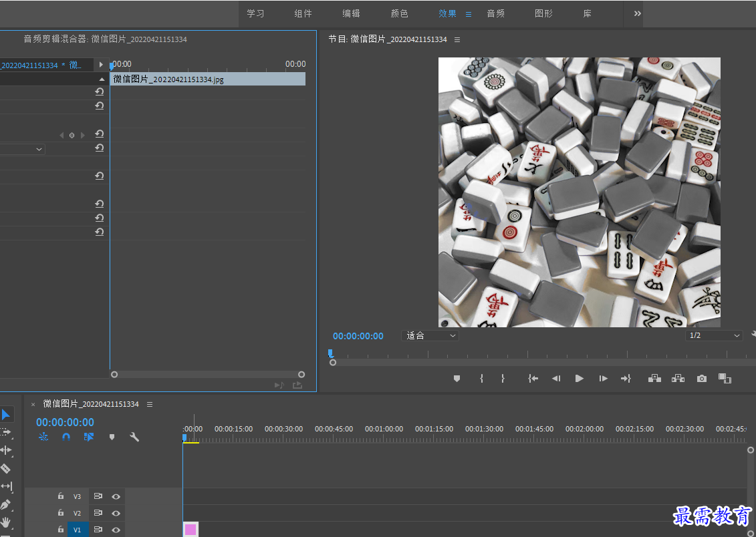Toggle sync lock for V2
The image size is (756, 537).
tap(98, 513)
